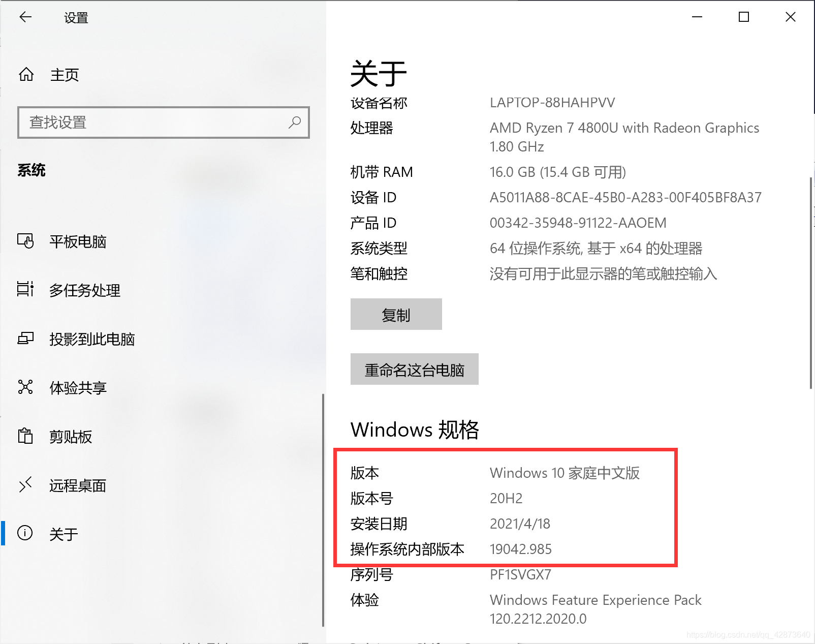Click the 产品 ID label

click(x=373, y=223)
